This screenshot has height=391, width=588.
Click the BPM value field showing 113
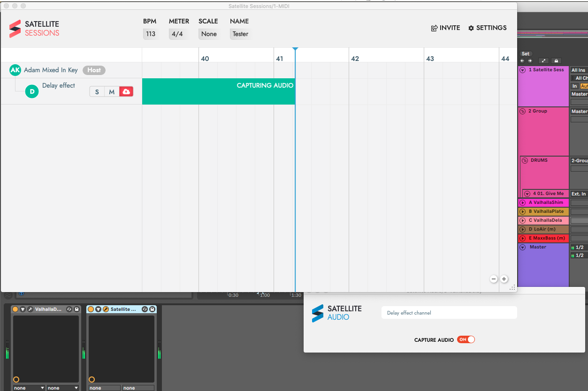point(151,34)
